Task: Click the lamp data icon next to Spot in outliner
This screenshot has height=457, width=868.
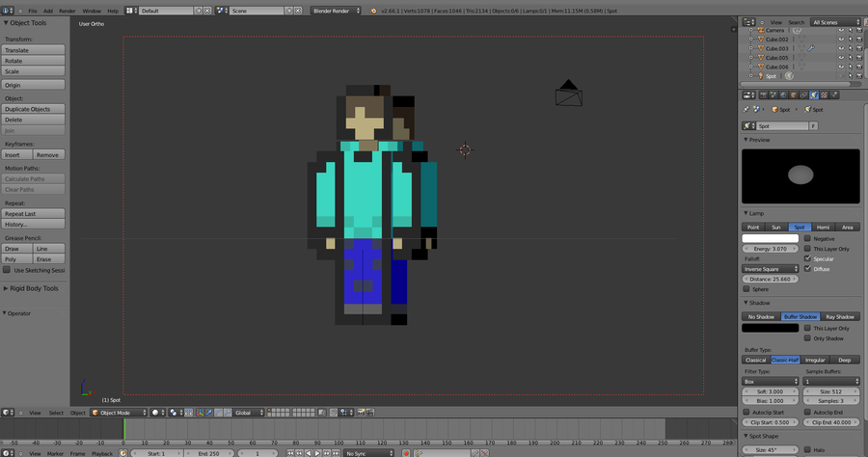Action: pos(789,76)
